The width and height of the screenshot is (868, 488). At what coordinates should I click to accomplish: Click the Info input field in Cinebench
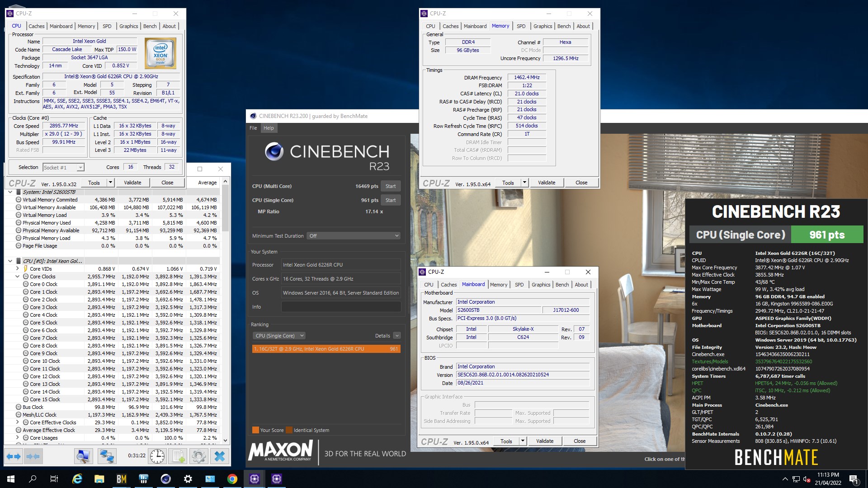pos(341,307)
